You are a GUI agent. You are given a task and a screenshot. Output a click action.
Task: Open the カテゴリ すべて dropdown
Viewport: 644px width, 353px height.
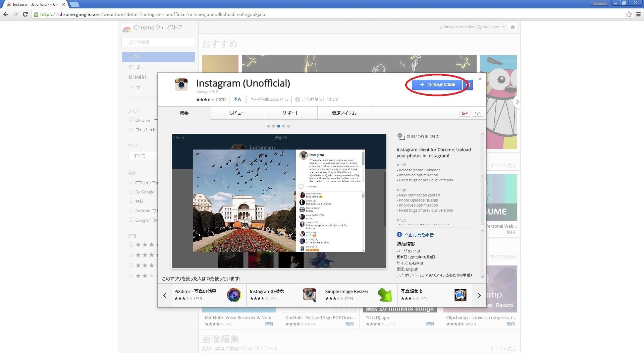[143, 156]
